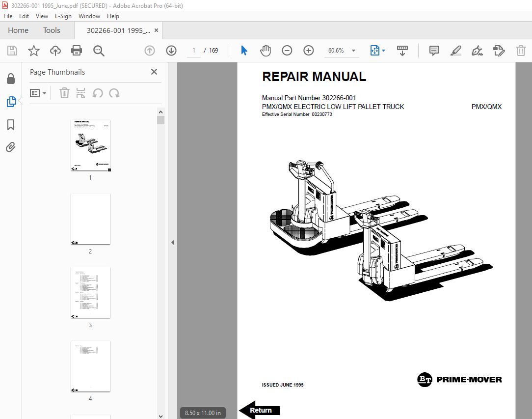Click the page number input field
Viewport: 532px width, 419px height.
(194, 51)
